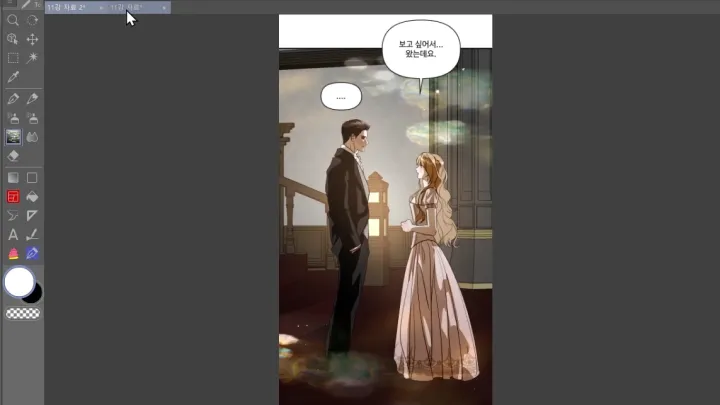Close the second '11강 자료*' tab
Viewport: 720px width, 405px height.
tap(164, 8)
